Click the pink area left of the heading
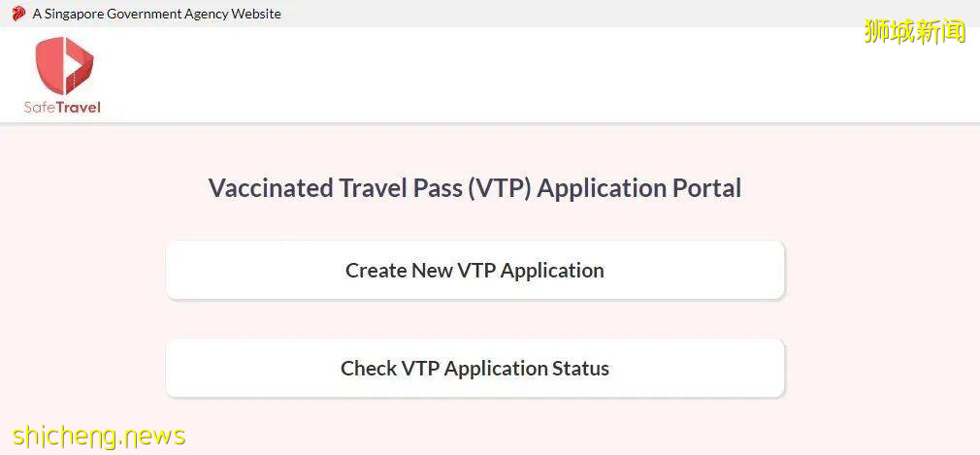 [x=97, y=187]
